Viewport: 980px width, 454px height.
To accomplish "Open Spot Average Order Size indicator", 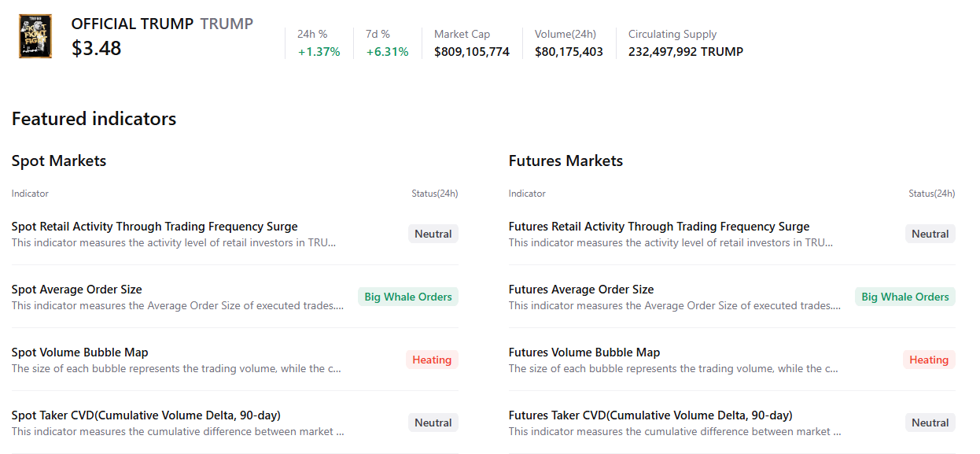I will point(76,290).
